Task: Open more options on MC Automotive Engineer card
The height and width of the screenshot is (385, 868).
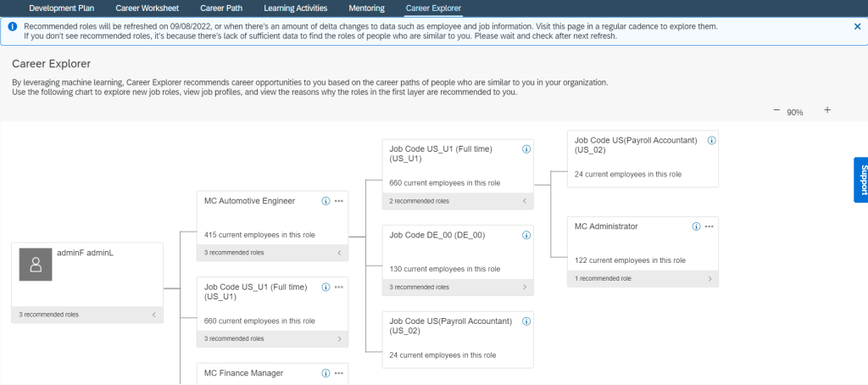Action: point(339,201)
